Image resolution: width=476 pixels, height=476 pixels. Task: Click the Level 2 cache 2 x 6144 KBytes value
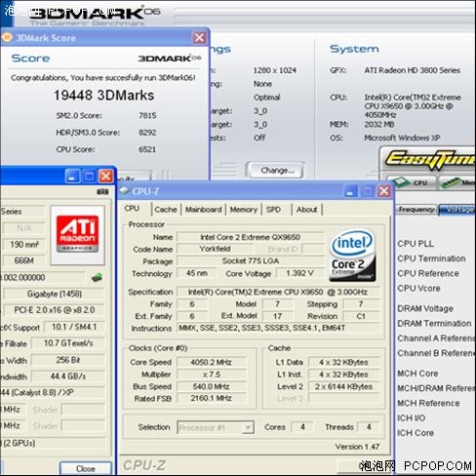(x=343, y=386)
